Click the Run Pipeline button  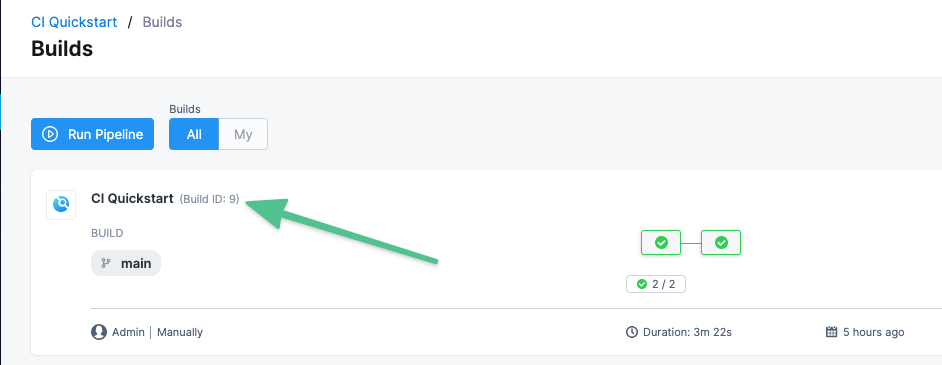[93, 134]
